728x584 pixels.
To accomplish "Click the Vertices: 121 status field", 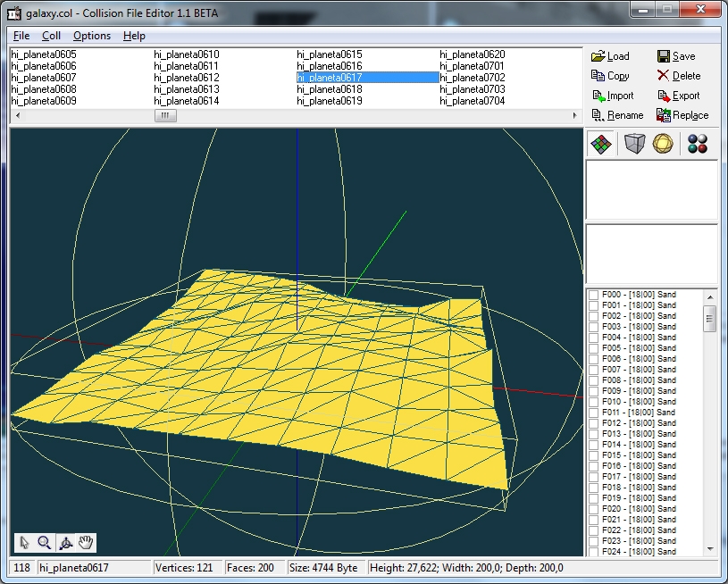I will pos(188,568).
